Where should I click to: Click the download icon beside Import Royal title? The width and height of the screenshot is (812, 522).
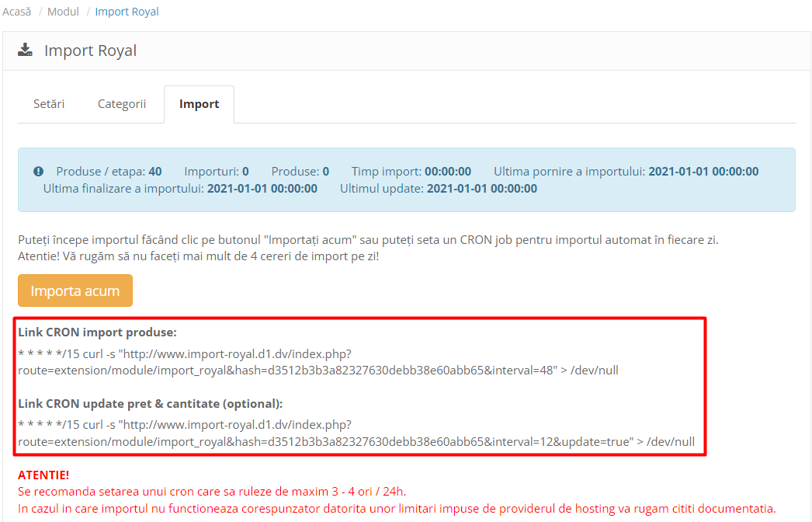(x=26, y=50)
